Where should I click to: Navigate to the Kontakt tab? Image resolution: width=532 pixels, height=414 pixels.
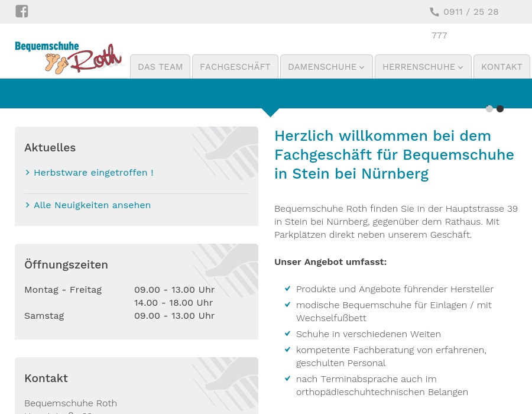pyautogui.click(x=501, y=67)
